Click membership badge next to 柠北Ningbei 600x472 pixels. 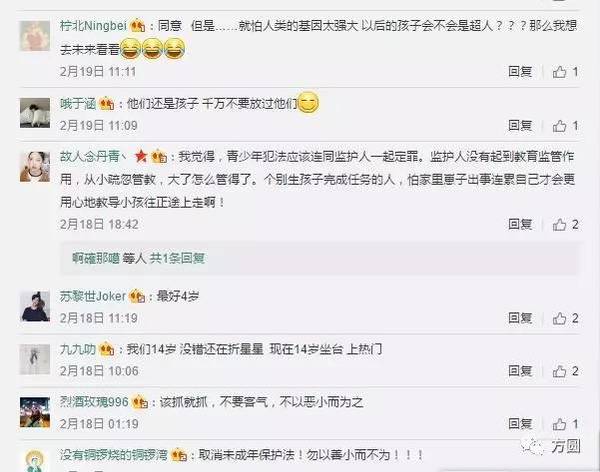(138, 26)
